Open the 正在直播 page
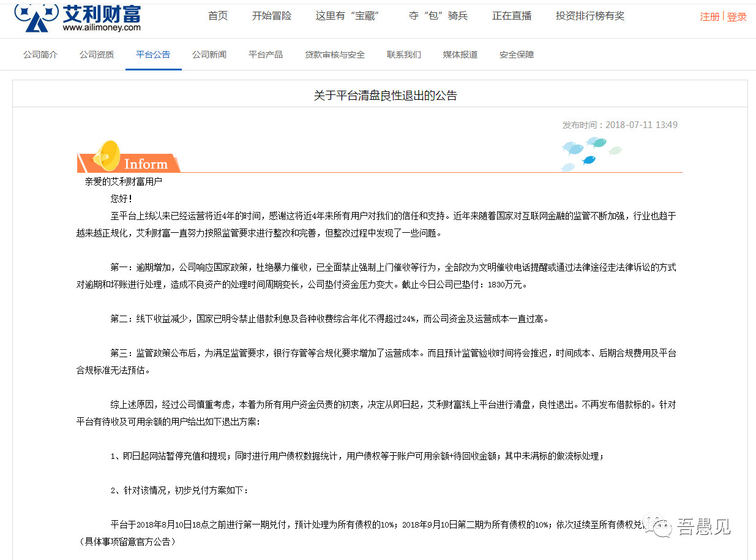This screenshot has width=756, height=560. point(512,16)
